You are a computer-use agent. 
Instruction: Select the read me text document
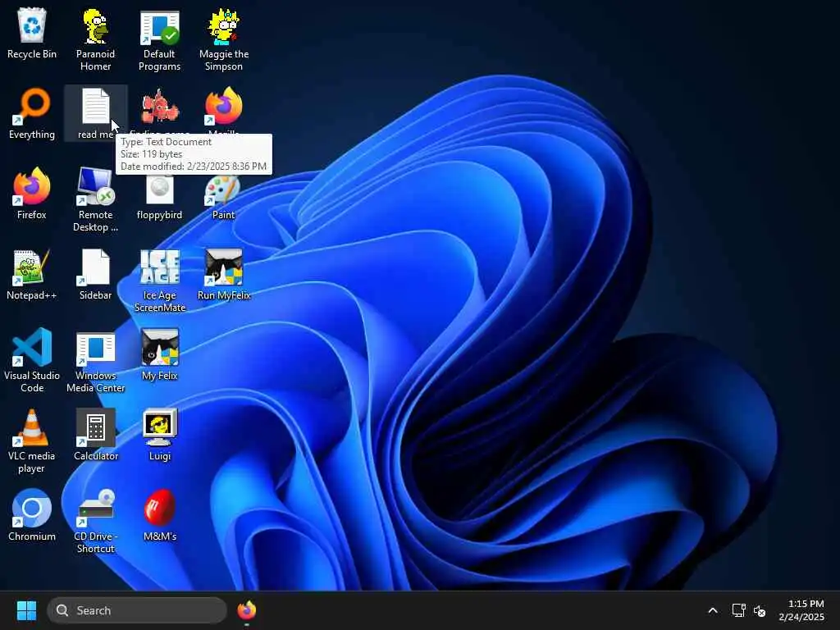point(95,114)
